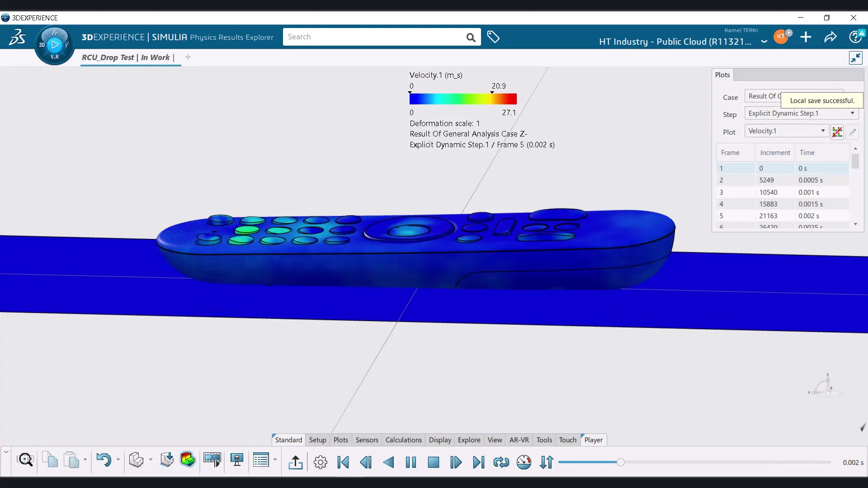Switch to the Sensors tab
The height and width of the screenshot is (488, 868).
pos(366,440)
